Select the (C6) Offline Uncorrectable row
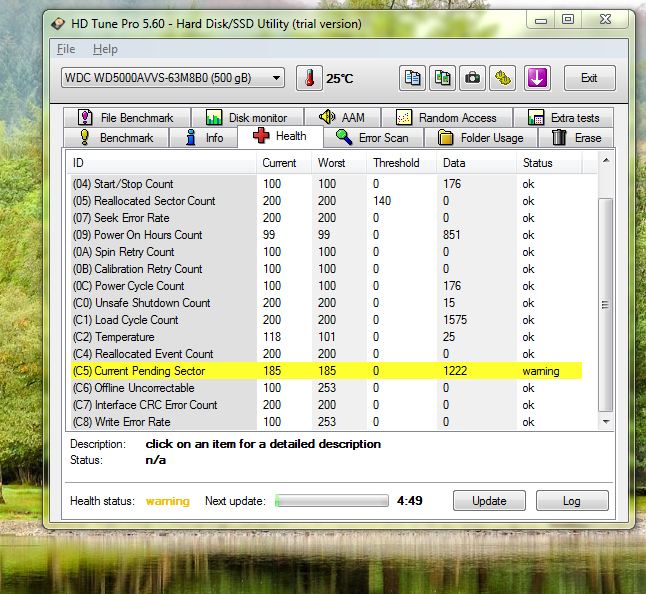Viewport: 646px width, 594px height. [325, 388]
